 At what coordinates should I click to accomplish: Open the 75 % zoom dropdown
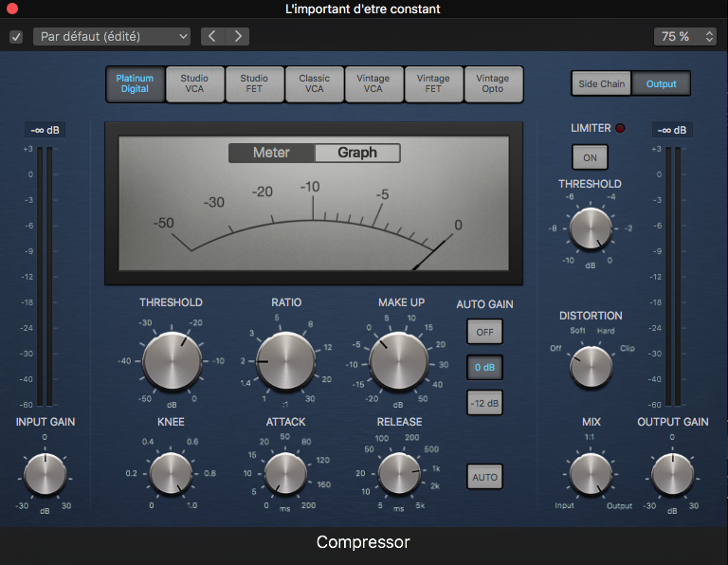click(x=684, y=37)
